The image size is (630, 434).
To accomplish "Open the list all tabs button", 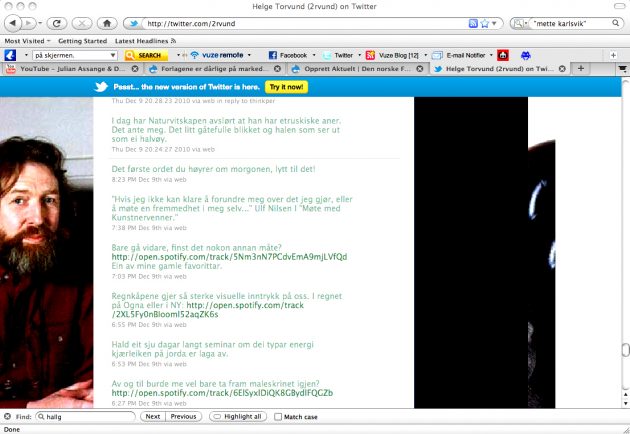I will [x=622, y=69].
